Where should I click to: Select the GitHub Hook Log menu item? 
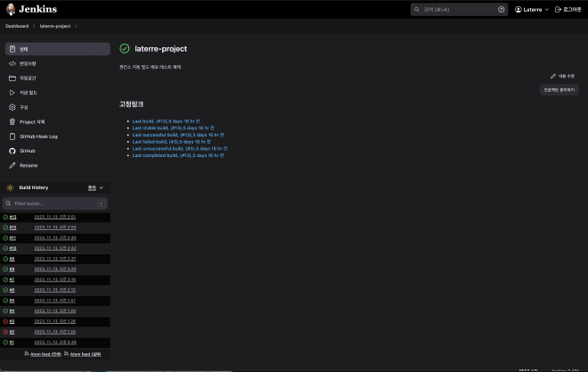point(58,136)
